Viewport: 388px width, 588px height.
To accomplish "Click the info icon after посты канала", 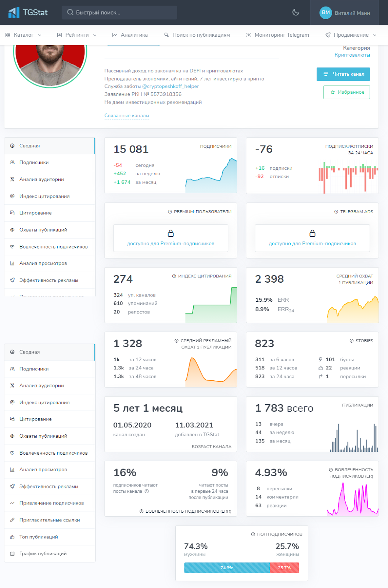I will coord(147,491).
